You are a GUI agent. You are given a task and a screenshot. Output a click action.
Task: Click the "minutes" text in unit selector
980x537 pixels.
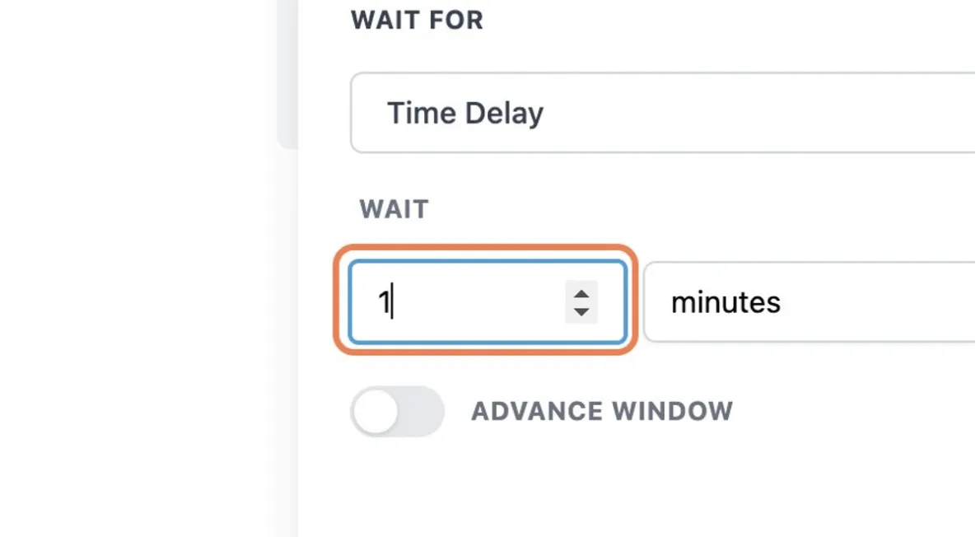726,302
